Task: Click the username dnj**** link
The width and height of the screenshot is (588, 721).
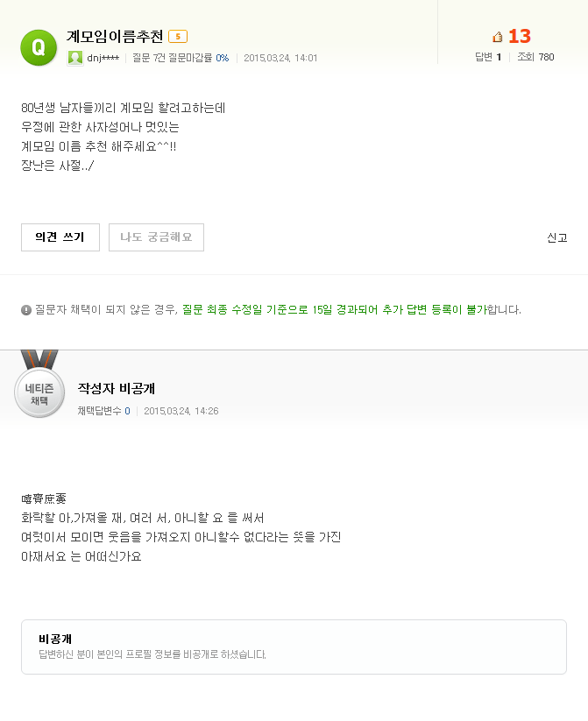Action: pos(103,58)
